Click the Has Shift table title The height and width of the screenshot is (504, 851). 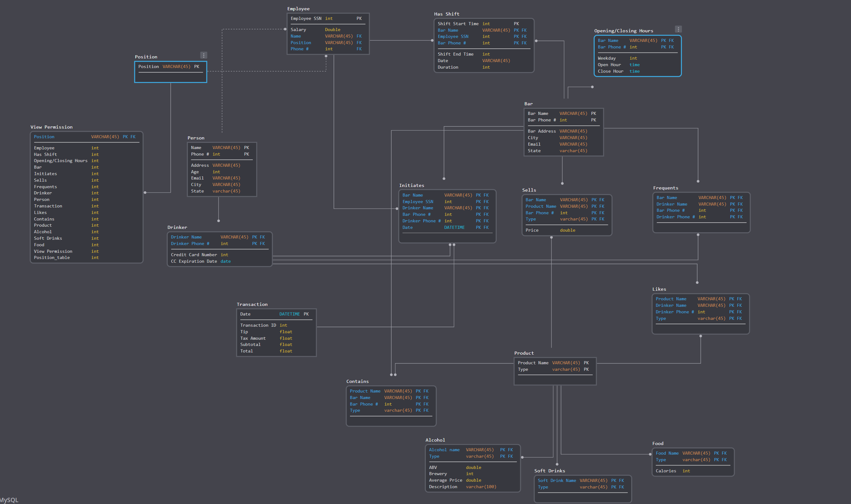coord(447,14)
